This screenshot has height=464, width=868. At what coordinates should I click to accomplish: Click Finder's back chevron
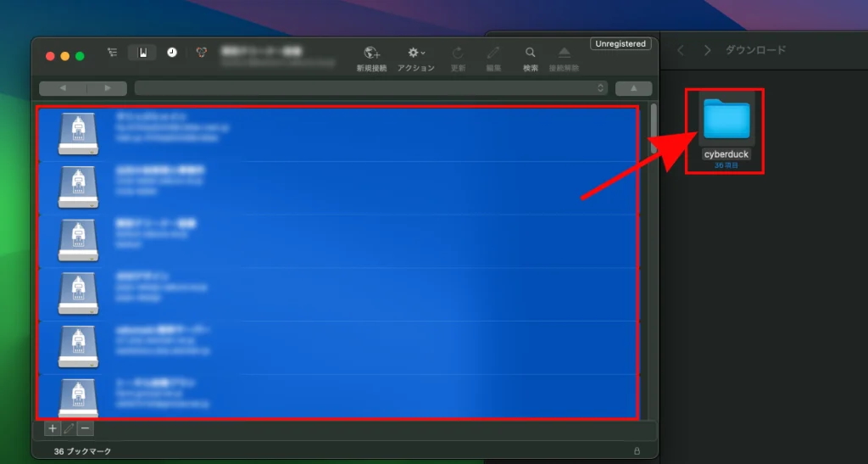click(x=680, y=51)
